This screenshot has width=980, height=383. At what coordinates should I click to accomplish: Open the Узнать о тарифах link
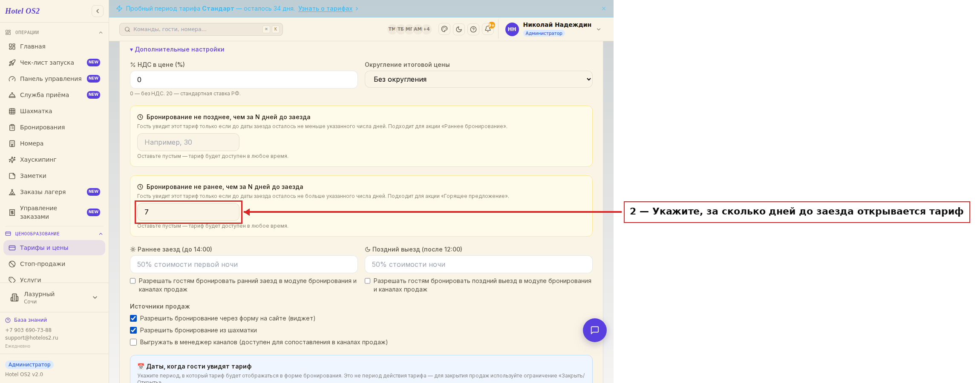click(x=326, y=9)
